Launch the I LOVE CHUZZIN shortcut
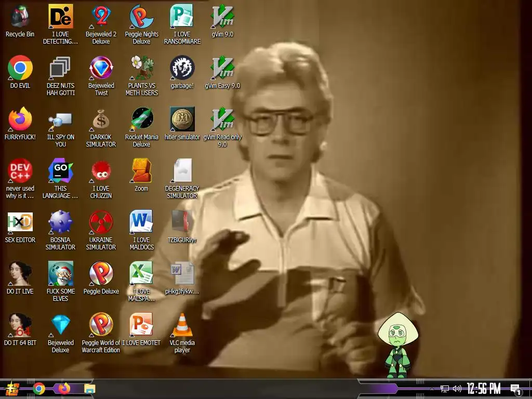 click(x=101, y=170)
